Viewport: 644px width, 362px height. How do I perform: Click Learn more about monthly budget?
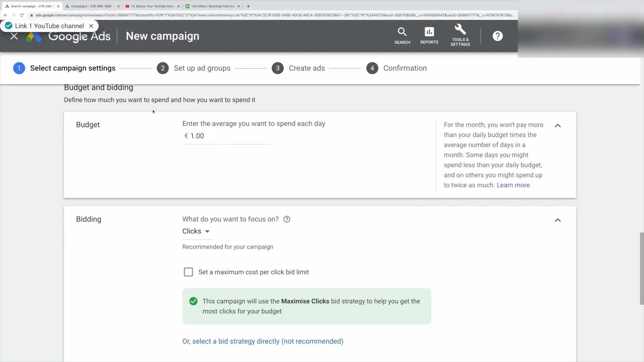pyautogui.click(x=513, y=185)
